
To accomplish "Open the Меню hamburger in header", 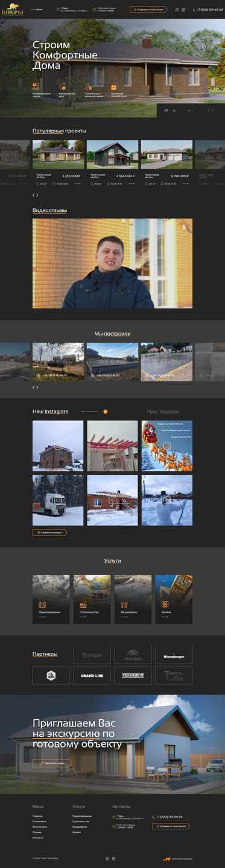I will click(x=36, y=10).
